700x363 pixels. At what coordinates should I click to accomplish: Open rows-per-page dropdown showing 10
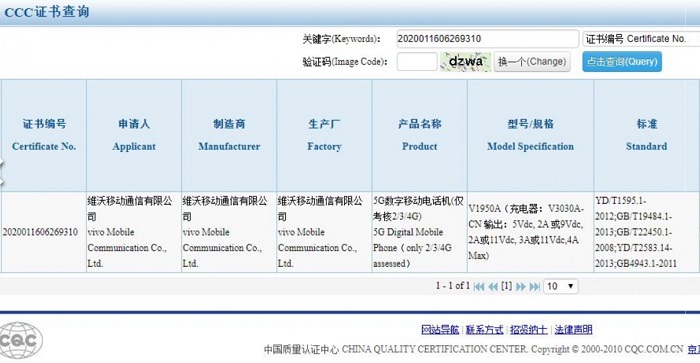[x=560, y=286]
